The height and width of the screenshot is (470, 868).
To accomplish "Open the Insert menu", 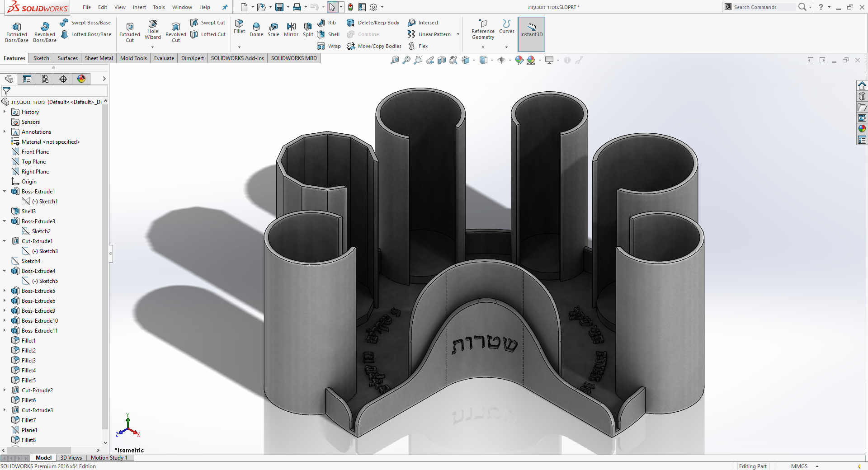I will pos(139,7).
